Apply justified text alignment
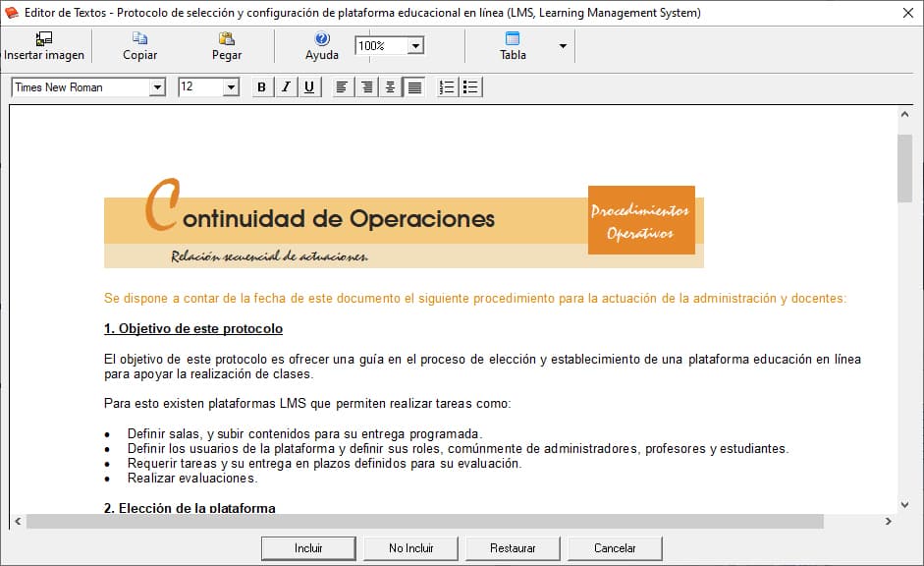The image size is (924, 566). tap(414, 87)
